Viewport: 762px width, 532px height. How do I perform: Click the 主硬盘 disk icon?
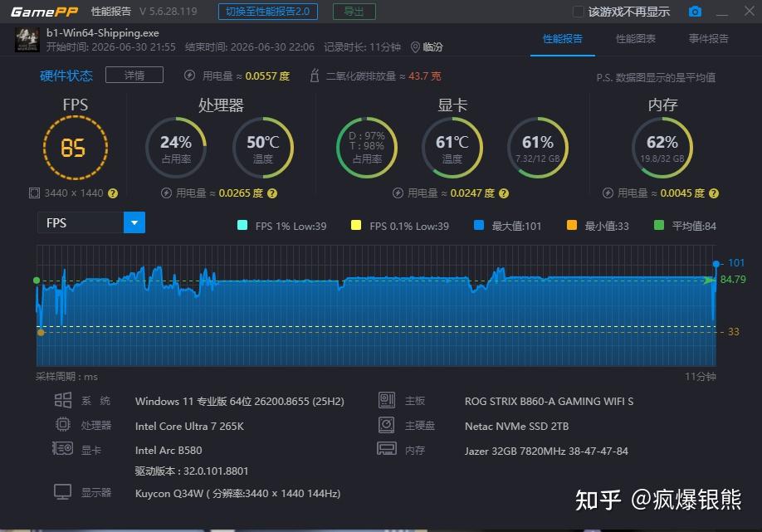pyautogui.click(x=386, y=425)
